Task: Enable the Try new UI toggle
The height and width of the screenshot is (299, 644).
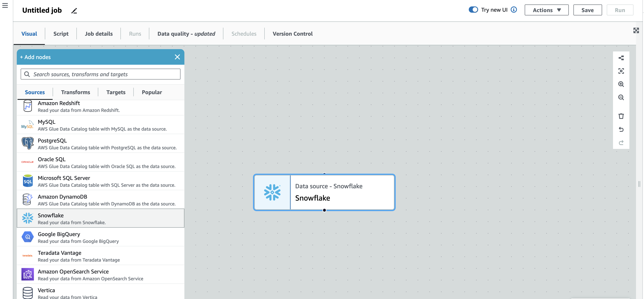Action: pos(473,10)
